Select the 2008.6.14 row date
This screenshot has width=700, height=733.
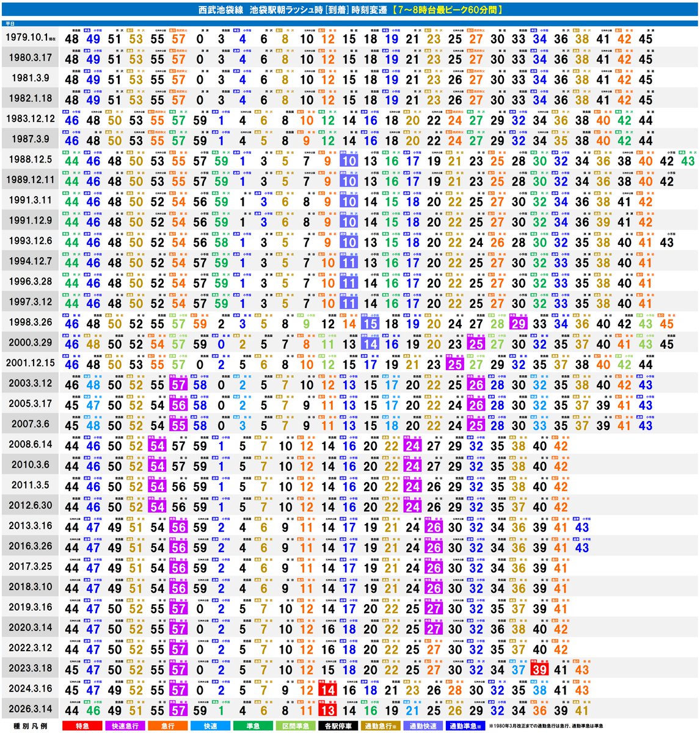click(x=30, y=444)
